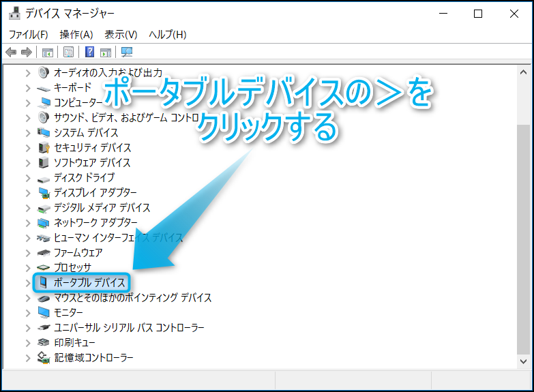
Task: Click the ポータブル デバイス device icon
Action: (x=44, y=282)
